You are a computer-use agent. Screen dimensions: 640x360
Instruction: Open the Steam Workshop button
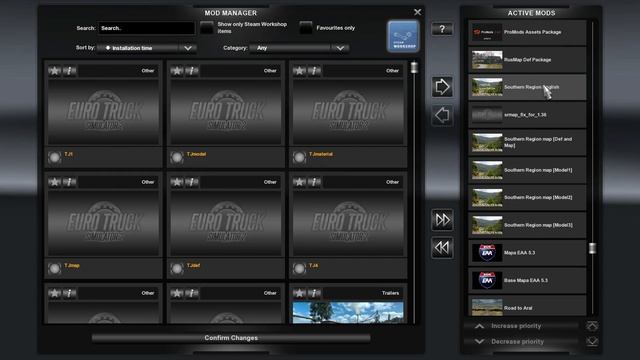tap(403, 36)
